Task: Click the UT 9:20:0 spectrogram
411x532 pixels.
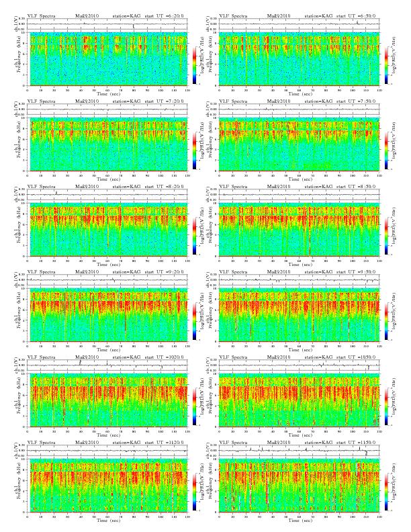Action: pos(109,315)
